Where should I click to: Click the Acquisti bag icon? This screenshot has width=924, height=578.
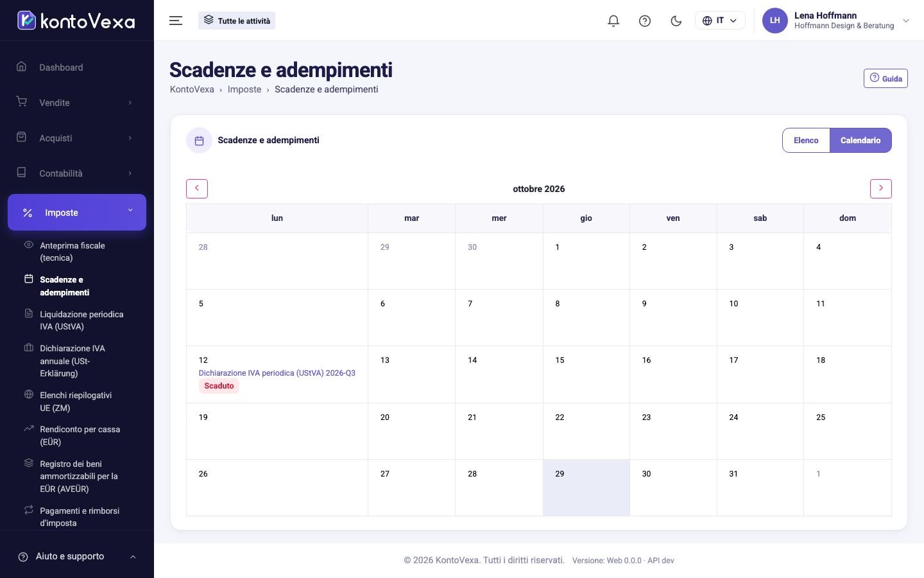21,137
